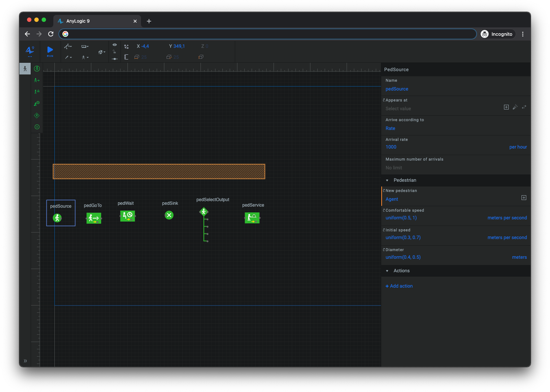Screen dimensions: 550x392
Task: Select the pedService block on canvas
Action: pos(252,218)
